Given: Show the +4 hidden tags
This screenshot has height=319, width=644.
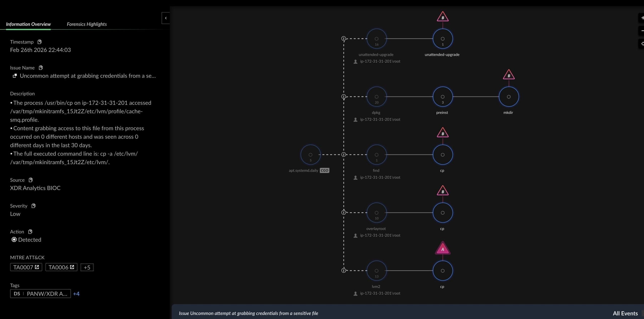Looking at the screenshot, I should pyautogui.click(x=76, y=293).
